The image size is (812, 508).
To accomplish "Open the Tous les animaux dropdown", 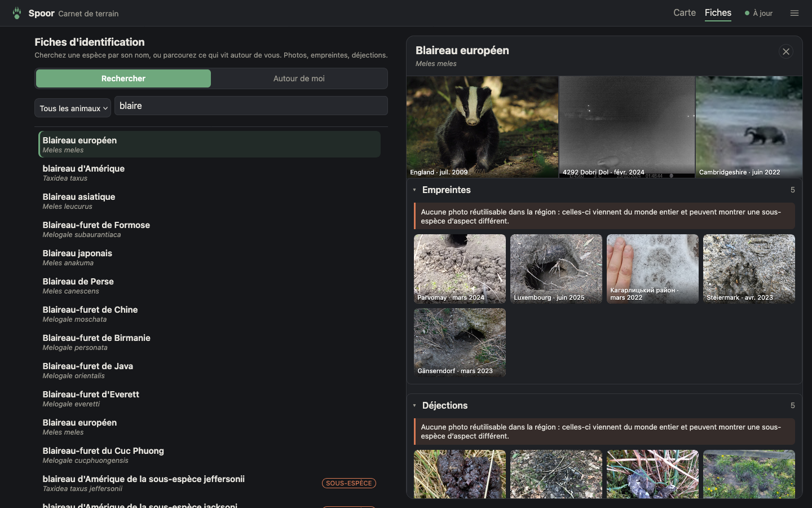I will (73, 108).
